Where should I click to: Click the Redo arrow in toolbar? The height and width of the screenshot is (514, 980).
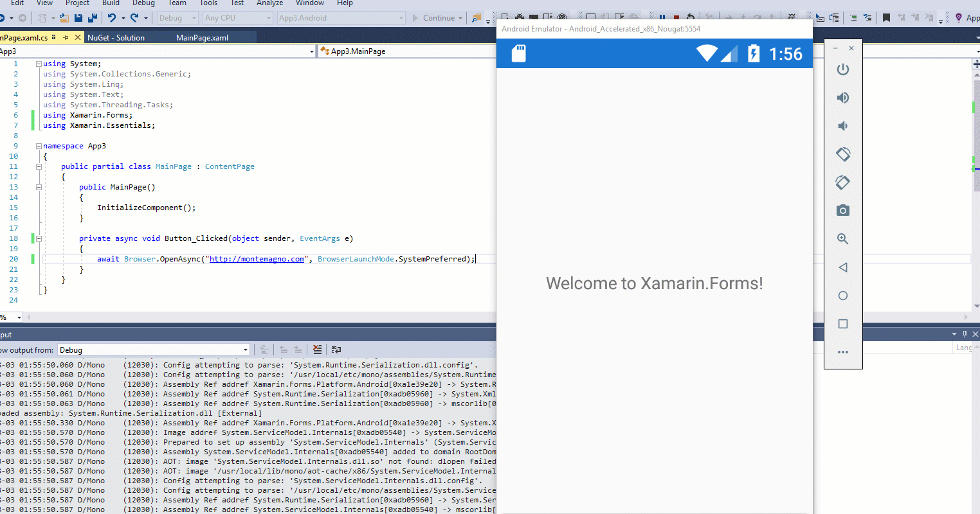(134, 18)
